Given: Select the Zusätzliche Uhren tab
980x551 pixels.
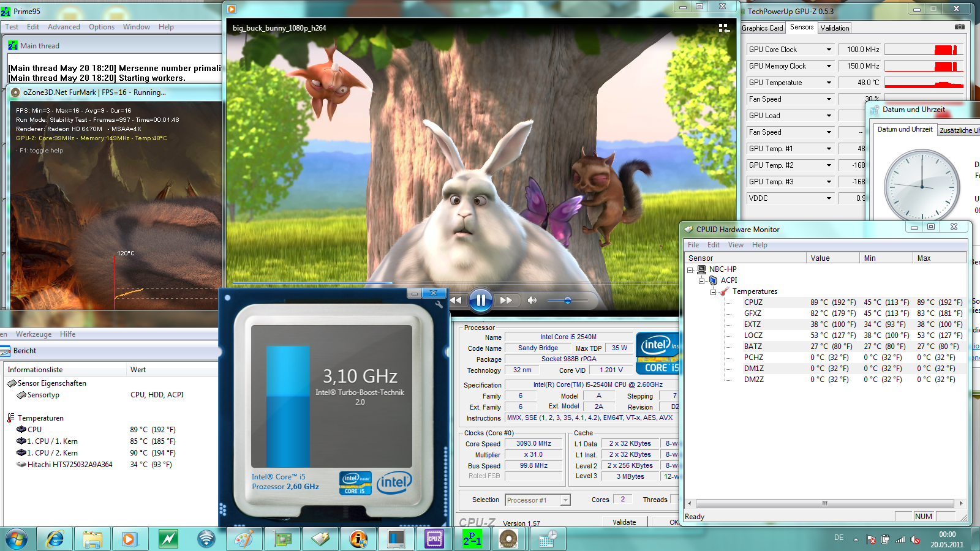Looking at the screenshot, I should 959,130.
